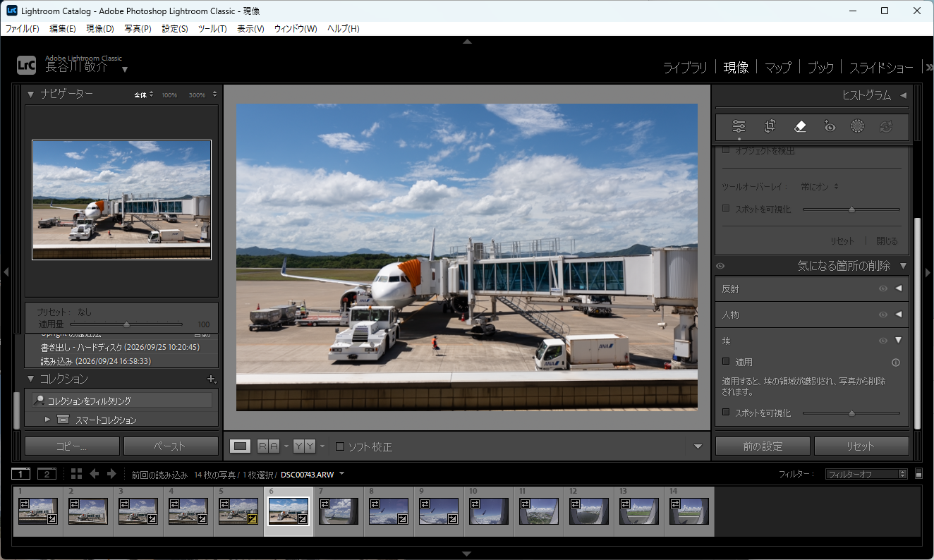Toggle the filter switch beside フィルターオフ

pyautogui.click(x=918, y=474)
